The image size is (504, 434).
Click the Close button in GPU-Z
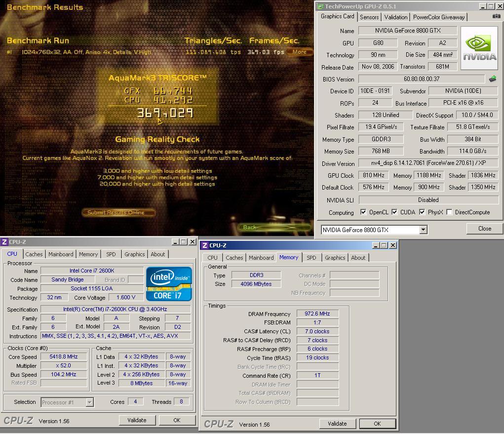coord(484,229)
